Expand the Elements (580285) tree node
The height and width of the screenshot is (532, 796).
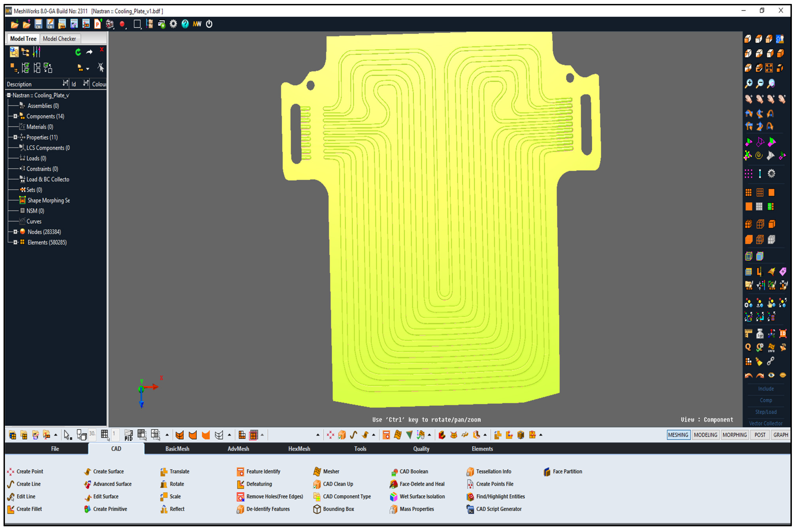click(15, 243)
